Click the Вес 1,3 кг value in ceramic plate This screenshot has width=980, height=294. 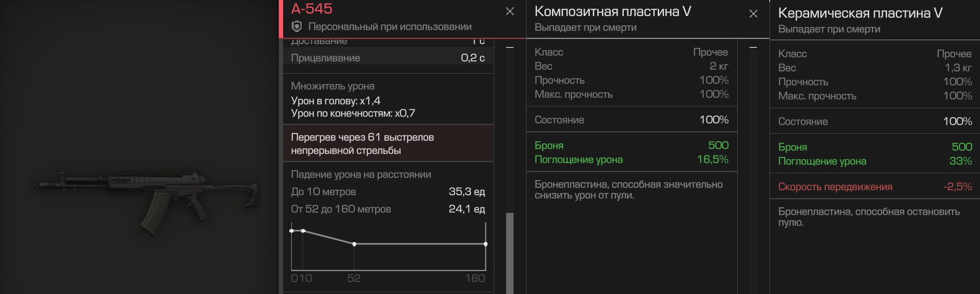click(958, 68)
